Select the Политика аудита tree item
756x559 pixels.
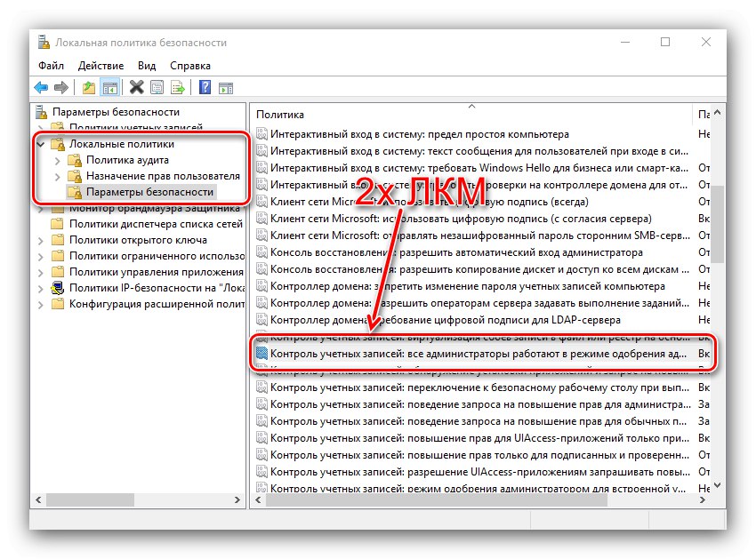127,160
